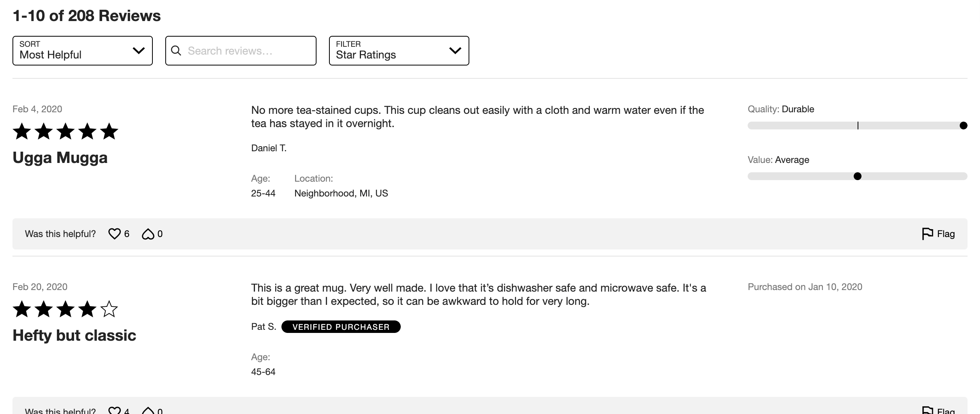This screenshot has width=980, height=414.
Task: Flag the Hefty but classic review
Action: coord(938,410)
